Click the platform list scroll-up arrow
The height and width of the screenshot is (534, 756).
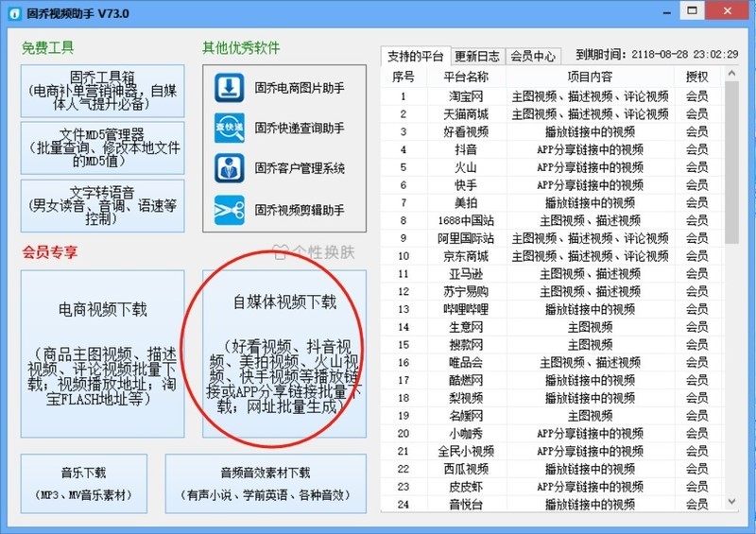731,74
